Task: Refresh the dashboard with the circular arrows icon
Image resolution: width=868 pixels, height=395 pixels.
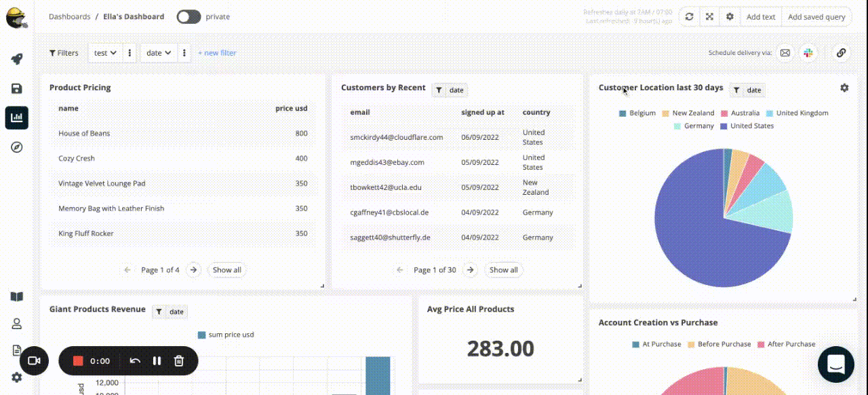Action: [x=689, y=17]
